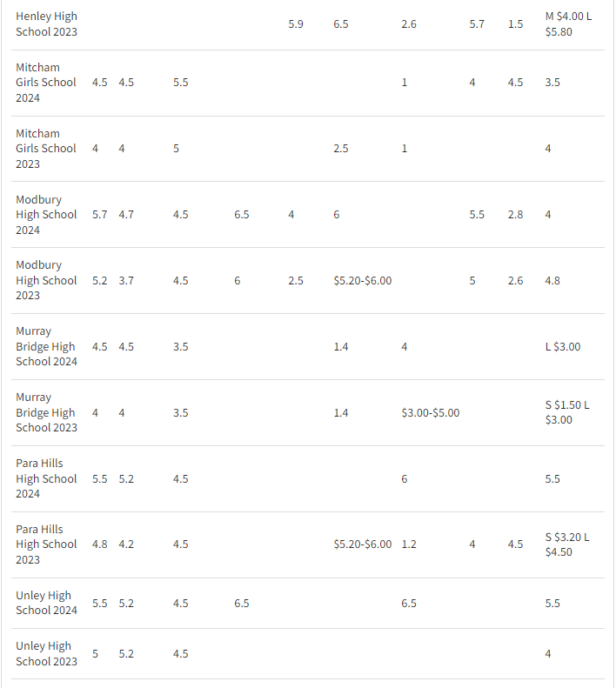
Task: Select the Mitcham Girls School 2024 row label
Action: tap(46, 83)
